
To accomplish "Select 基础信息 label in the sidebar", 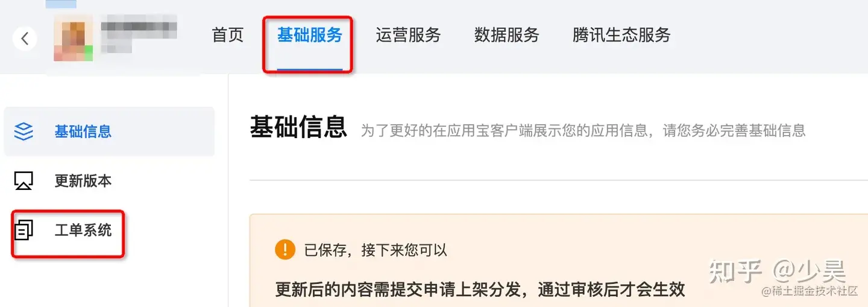I will click(x=83, y=131).
